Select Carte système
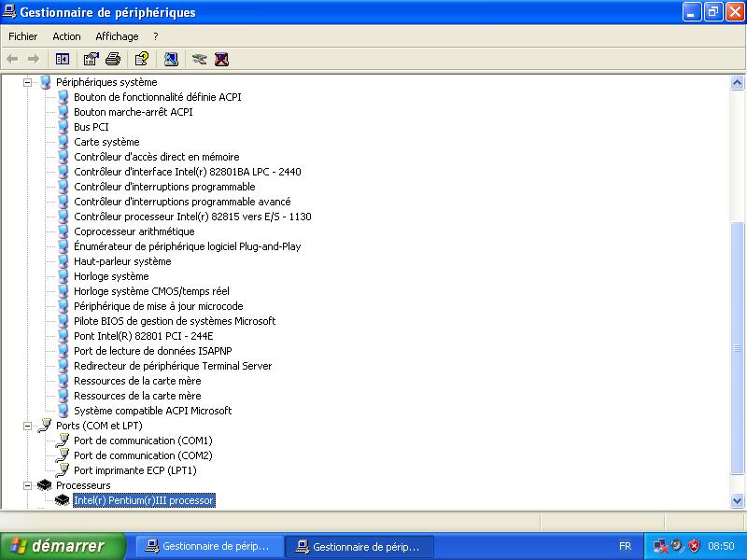The height and width of the screenshot is (560, 747). pos(106,142)
